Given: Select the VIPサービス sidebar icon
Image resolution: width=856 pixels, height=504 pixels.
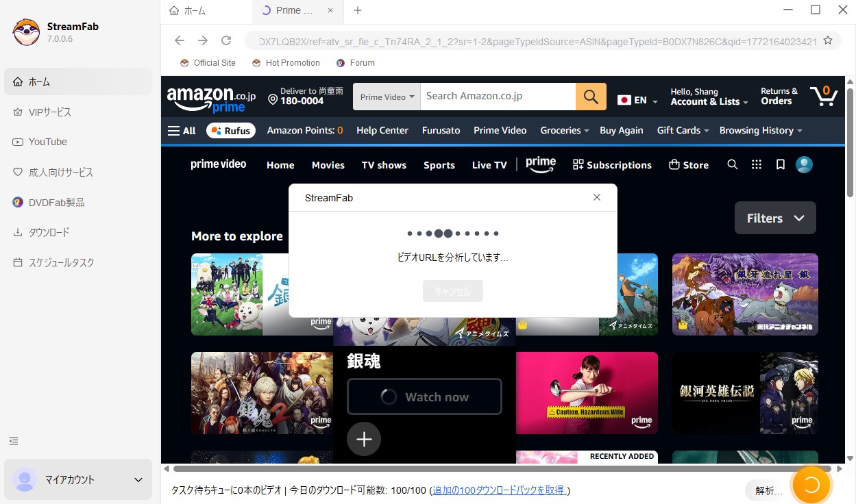Looking at the screenshot, I should coord(49,112).
